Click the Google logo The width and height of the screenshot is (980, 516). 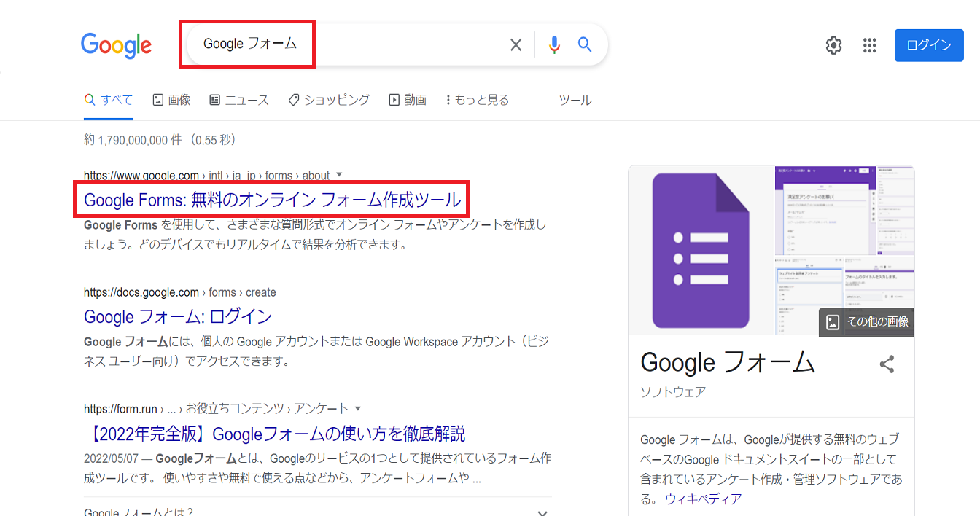(116, 45)
